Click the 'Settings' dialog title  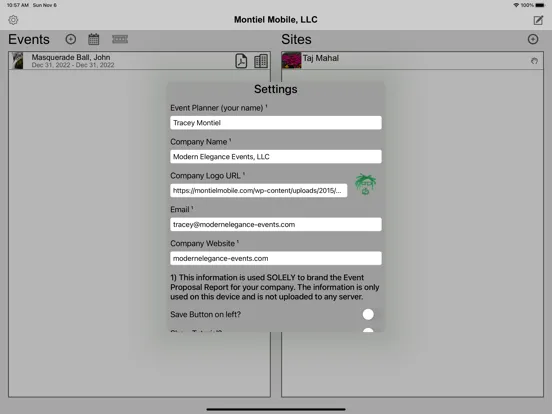coord(276,89)
